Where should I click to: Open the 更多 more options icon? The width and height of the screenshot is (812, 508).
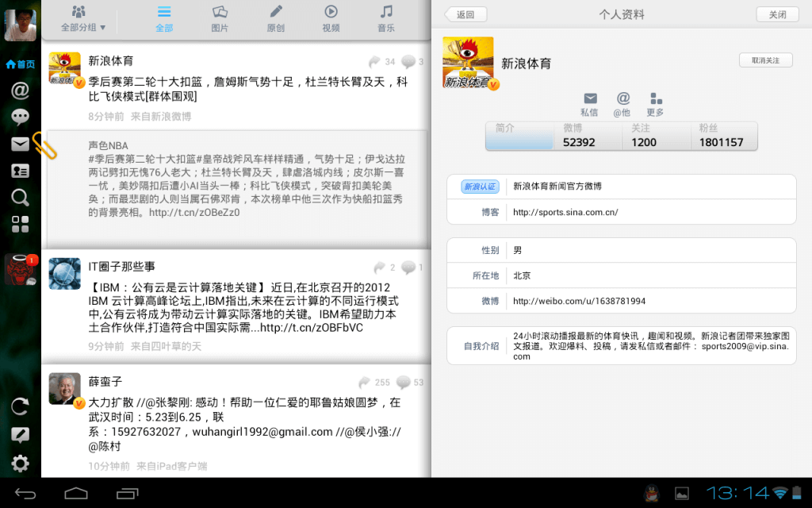[655, 104]
